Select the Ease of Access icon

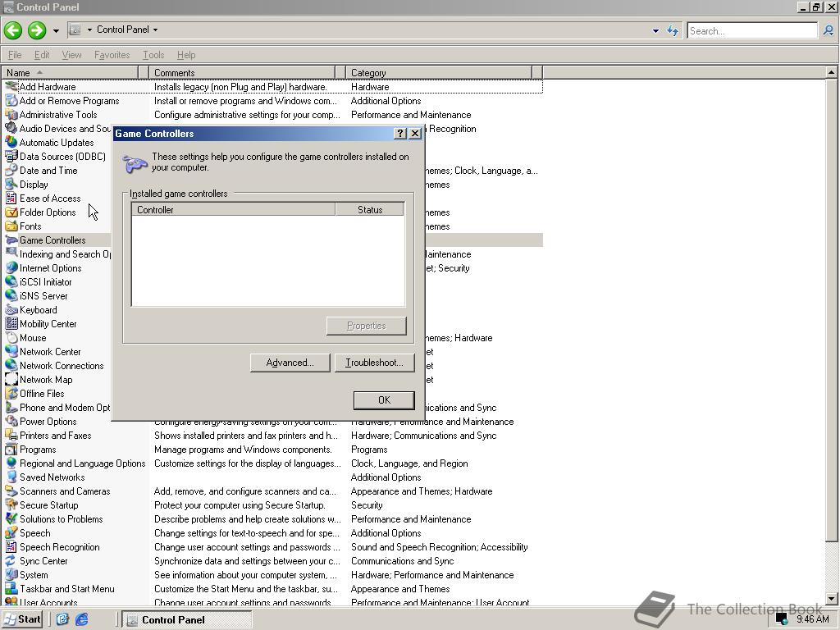(11, 198)
